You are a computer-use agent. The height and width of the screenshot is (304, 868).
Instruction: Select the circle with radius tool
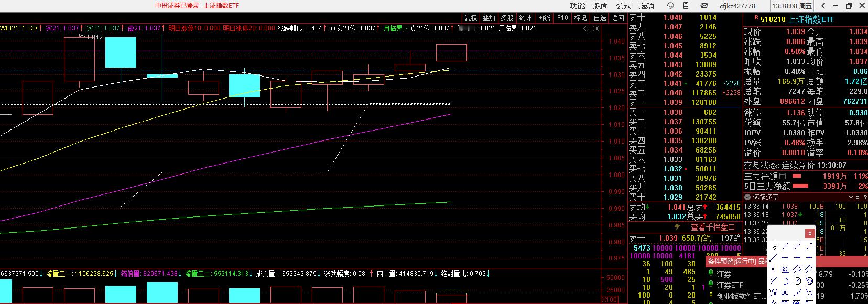coord(797,281)
